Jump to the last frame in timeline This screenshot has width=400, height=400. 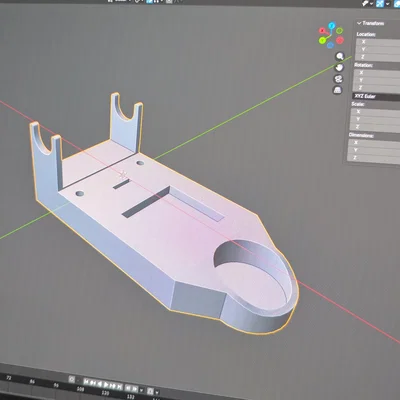[x=120, y=387]
